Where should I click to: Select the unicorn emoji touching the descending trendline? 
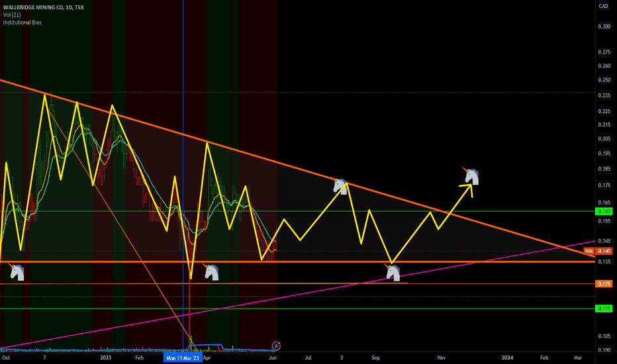click(x=340, y=186)
